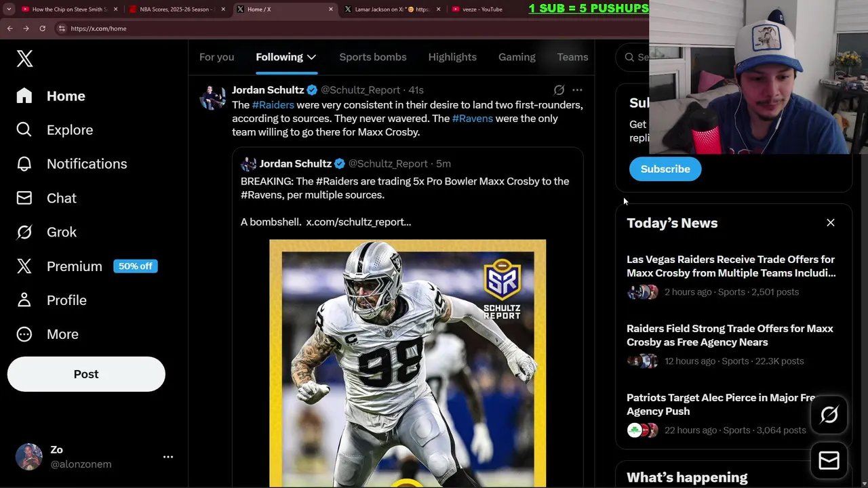Switch to the Gaming tab
Image resolution: width=868 pixels, height=488 pixels.
[x=517, y=57]
